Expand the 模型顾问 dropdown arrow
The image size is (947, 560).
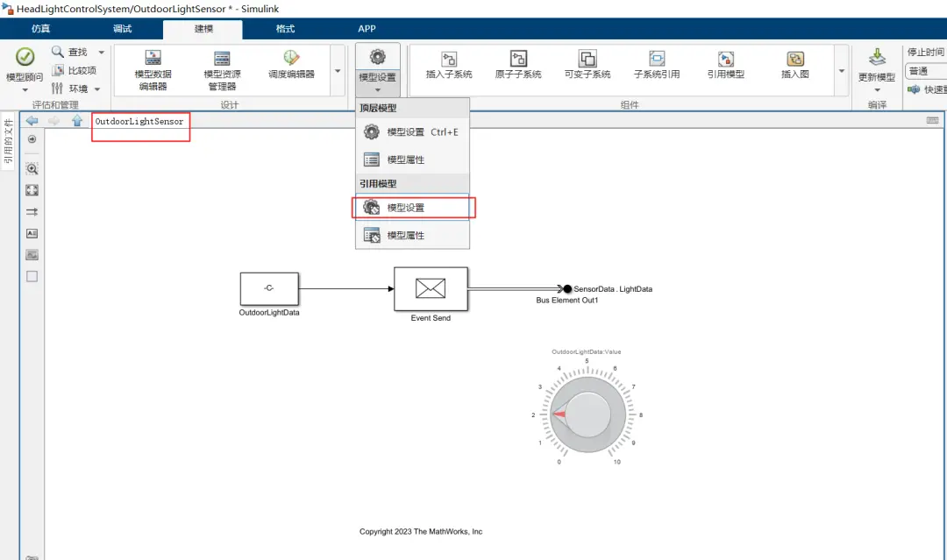click(x=25, y=90)
